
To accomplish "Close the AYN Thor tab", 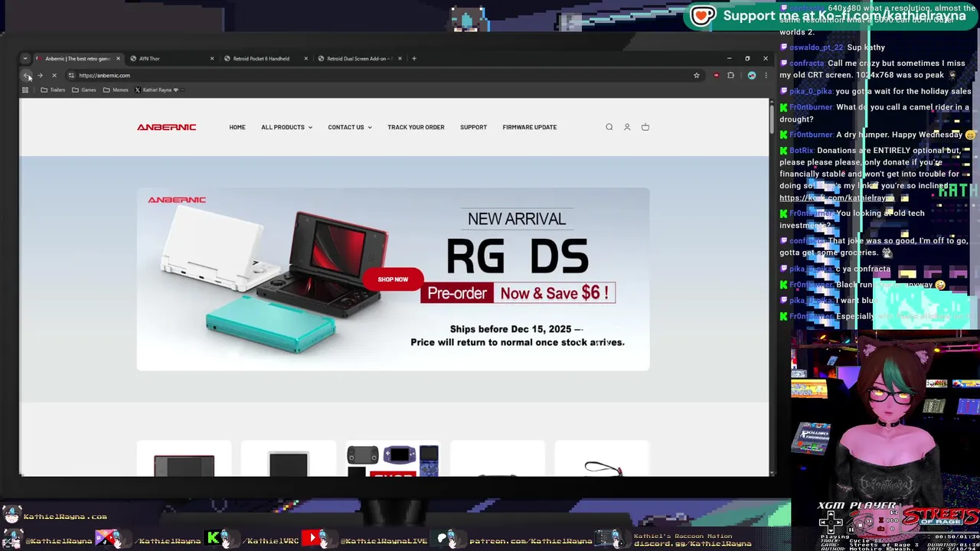I will (x=212, y=58).
